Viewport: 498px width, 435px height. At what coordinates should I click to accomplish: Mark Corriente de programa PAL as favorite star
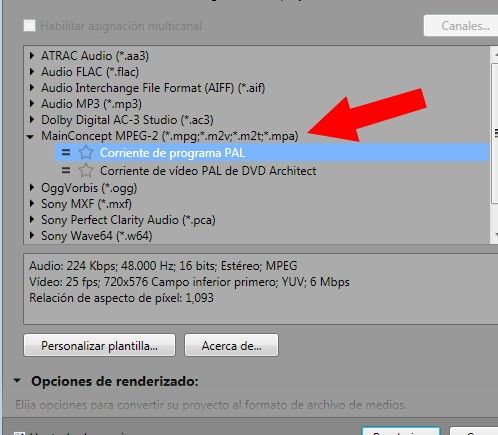[x=86, y=153]
